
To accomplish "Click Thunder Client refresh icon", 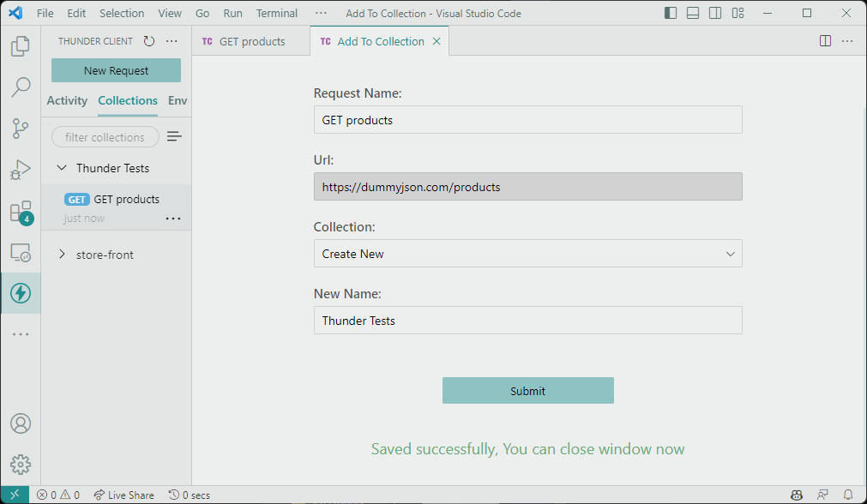I will 149,41.
